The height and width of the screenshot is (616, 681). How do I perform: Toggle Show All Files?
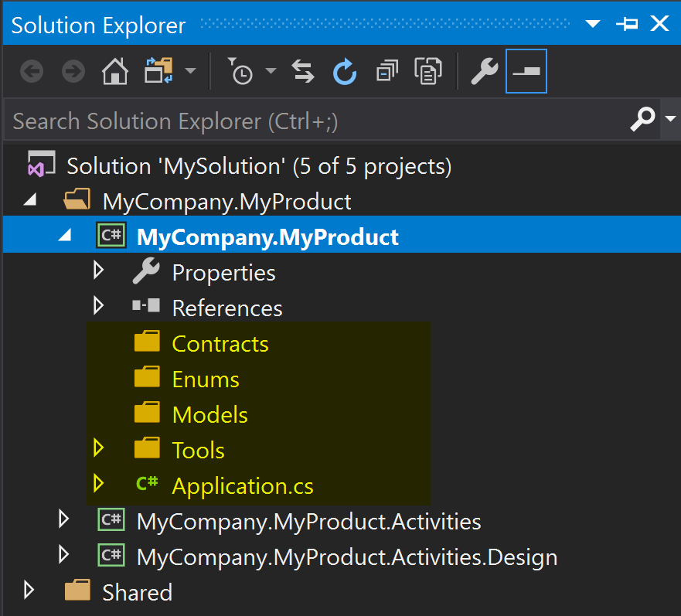[427, 72]
